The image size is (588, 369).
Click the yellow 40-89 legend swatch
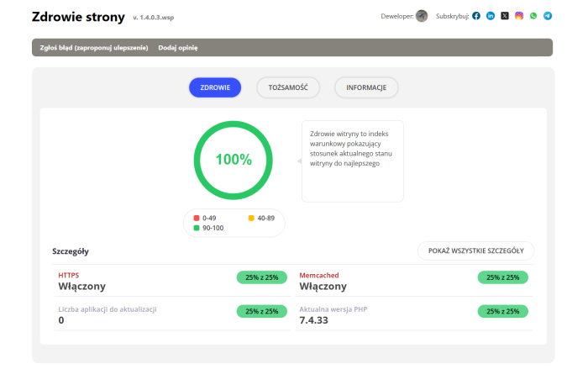coord(251,218)
